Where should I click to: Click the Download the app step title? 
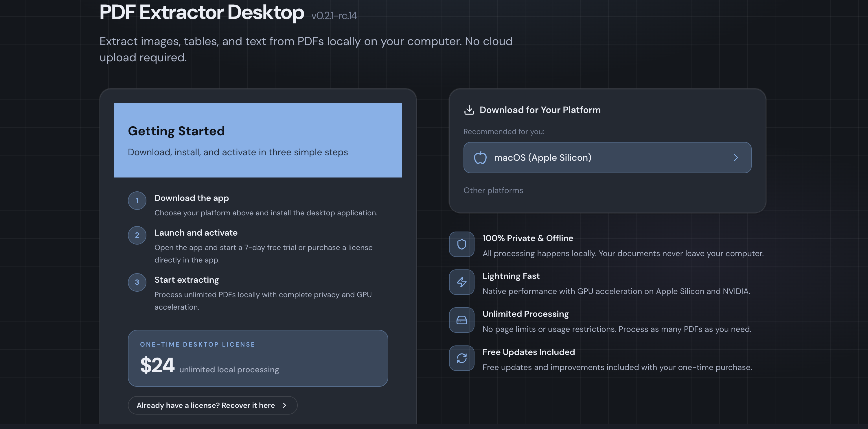pyautogui.click(x=192, y=198)
